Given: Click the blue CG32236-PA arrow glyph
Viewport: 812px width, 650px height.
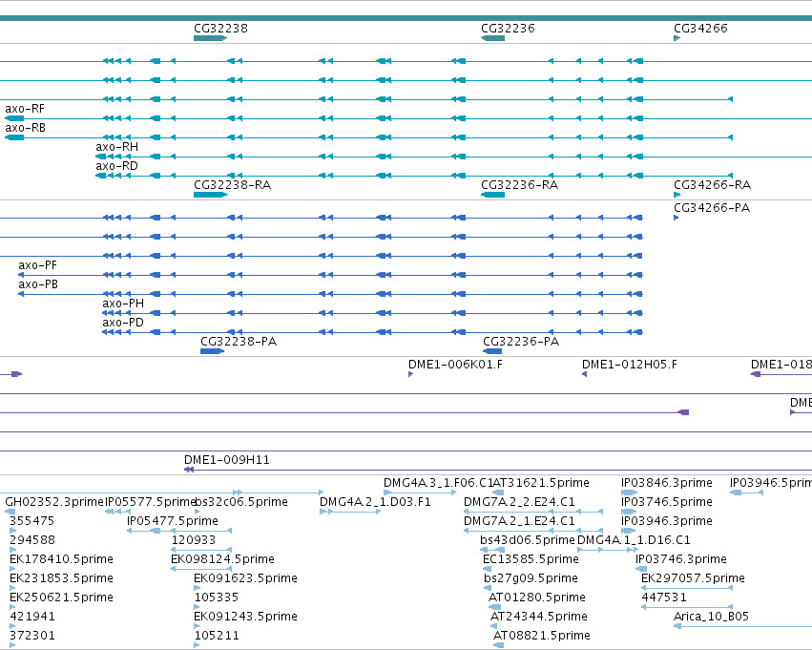Looking at the screenshot, I should pyautogui.click(x=492, y=351).
